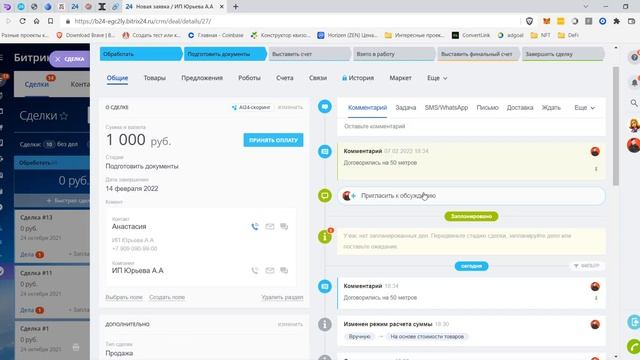Viewport: 640px width, 360px height.
Task: Click the contact name Анастасия
Action: 129,227
